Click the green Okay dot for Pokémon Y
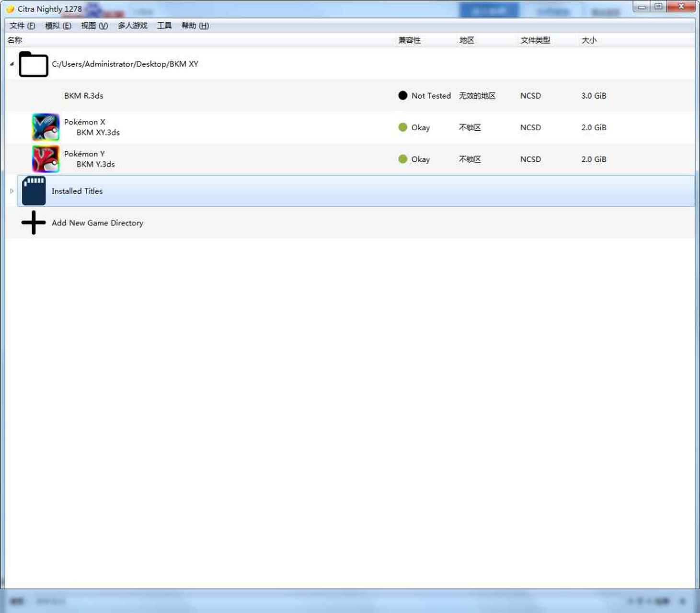 point(402,159)
